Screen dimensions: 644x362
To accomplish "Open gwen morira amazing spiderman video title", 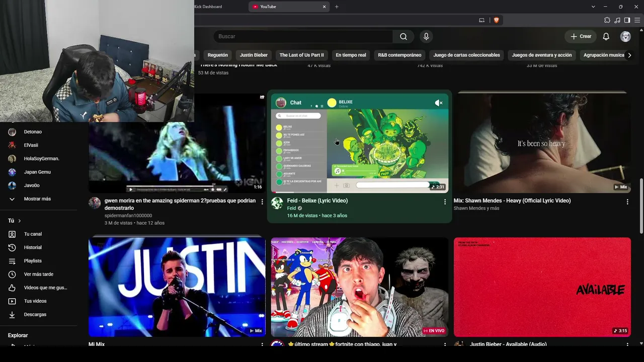I will tap(180, 204).
